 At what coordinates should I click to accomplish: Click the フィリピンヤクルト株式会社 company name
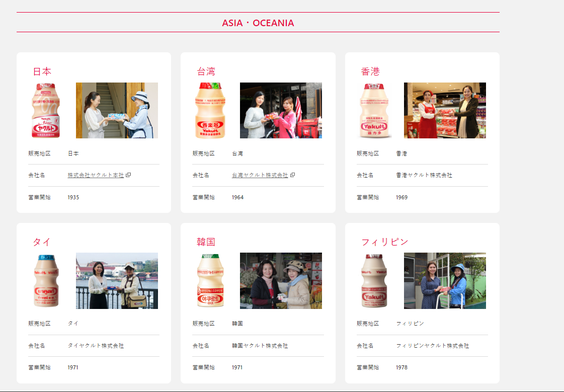432,346
